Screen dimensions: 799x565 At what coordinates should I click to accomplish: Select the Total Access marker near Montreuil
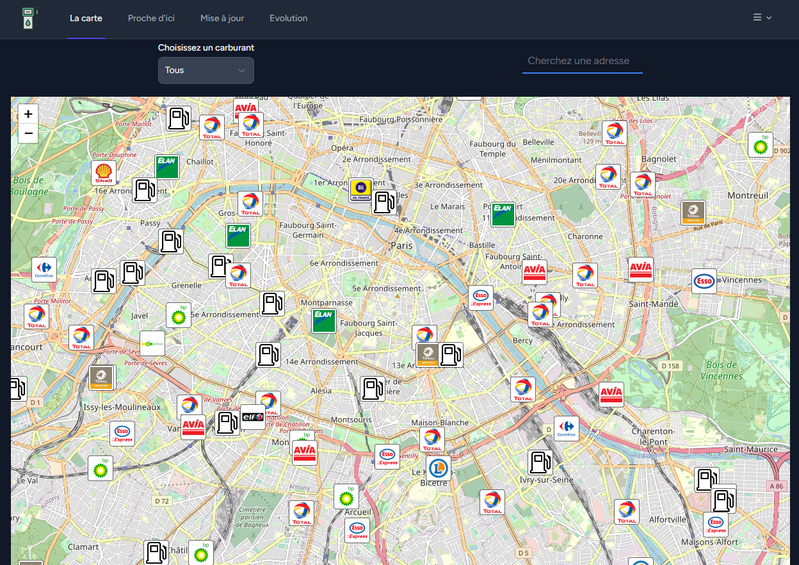pyautogui.click(x=693, y=213)
